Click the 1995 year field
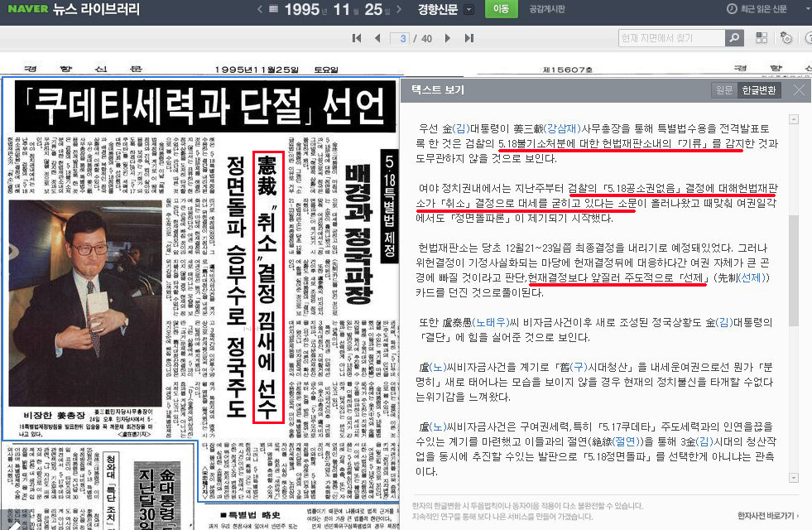This screenshot has width=812, height=530. [301, 9]
